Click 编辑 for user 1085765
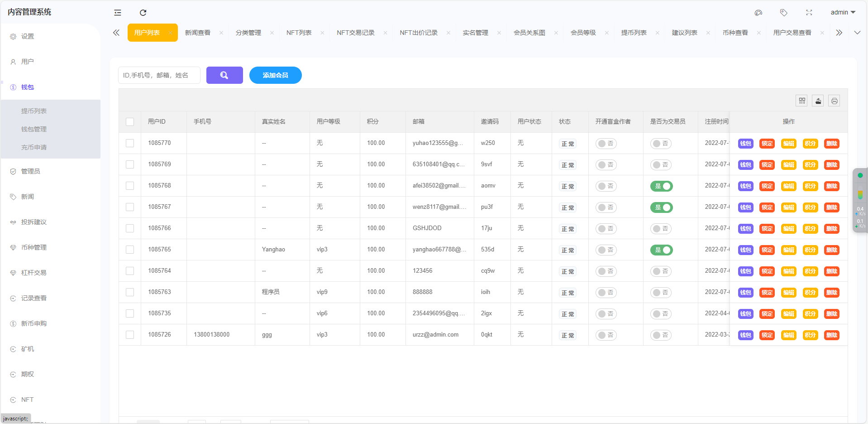The width and height of the screenshot is (868, 424). [x=789, y=250]
